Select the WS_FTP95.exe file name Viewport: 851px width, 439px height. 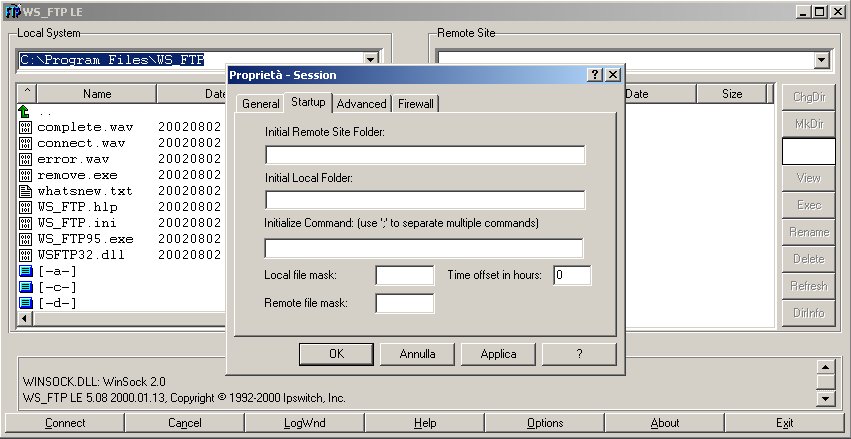(85, 239)
